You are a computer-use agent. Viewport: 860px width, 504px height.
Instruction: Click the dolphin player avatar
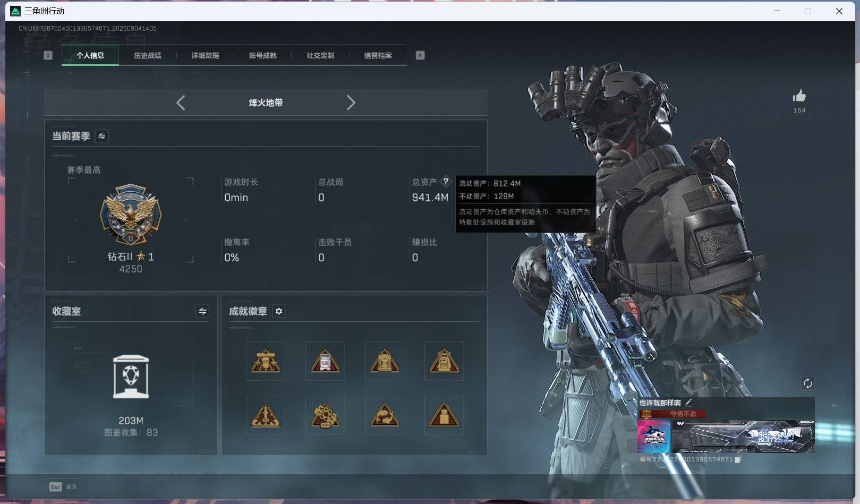point(654,437)
